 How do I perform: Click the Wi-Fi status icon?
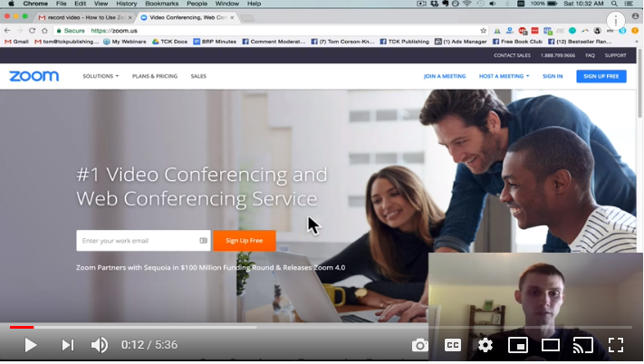coord(467,4)
